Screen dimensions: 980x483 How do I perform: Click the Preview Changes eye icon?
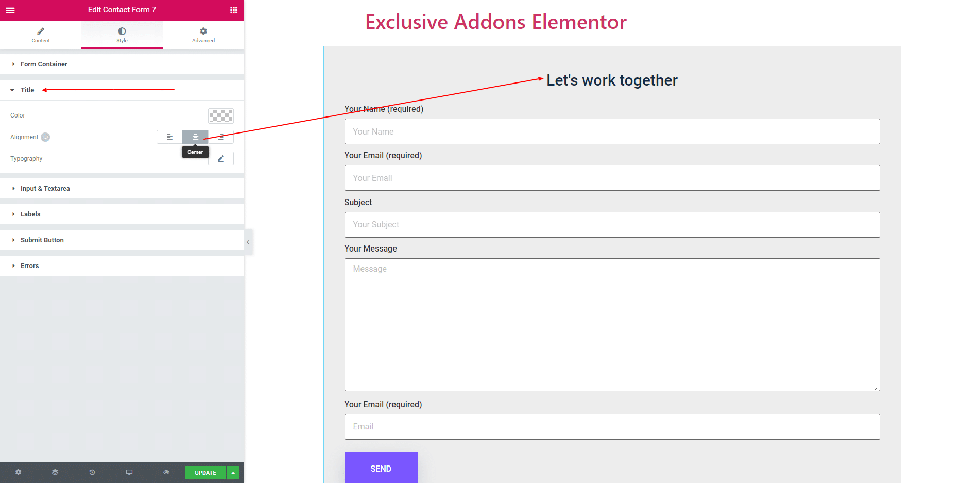[166, 472]
